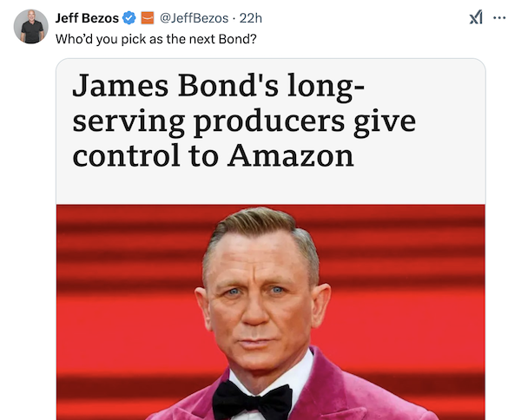Open the Grok explain-this-post icon
Screen dimensions: 521x420
pyautogui.click(x=476, y=17)
